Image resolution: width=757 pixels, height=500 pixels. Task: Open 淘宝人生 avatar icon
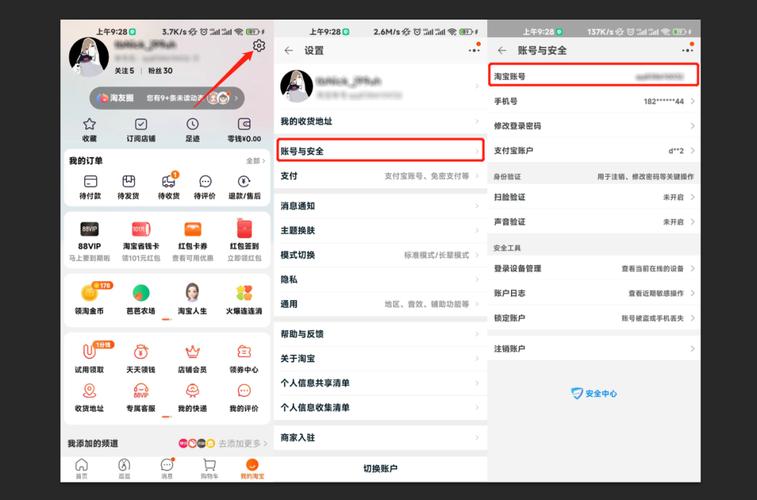(x=193, y=292)
